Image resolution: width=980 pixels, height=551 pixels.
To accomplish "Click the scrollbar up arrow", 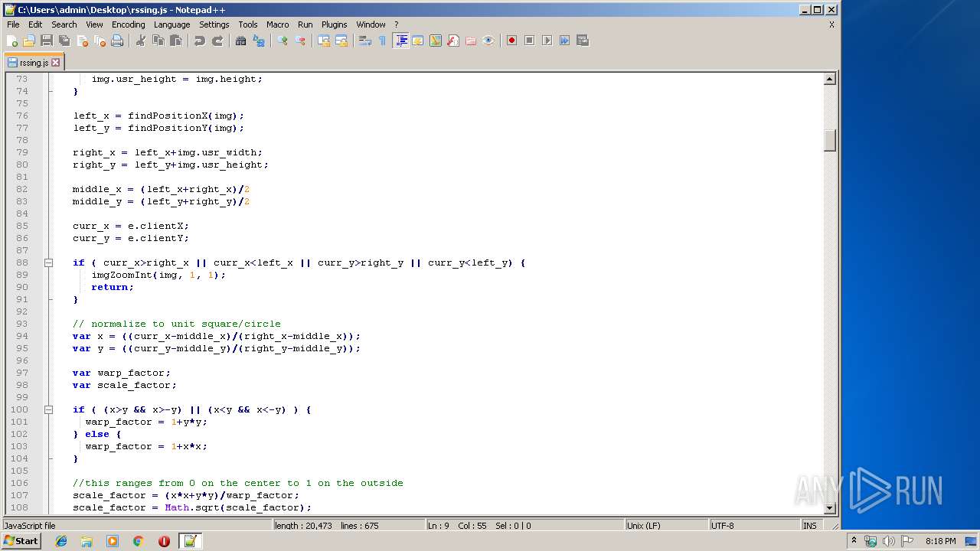I will tap(829, 79).
